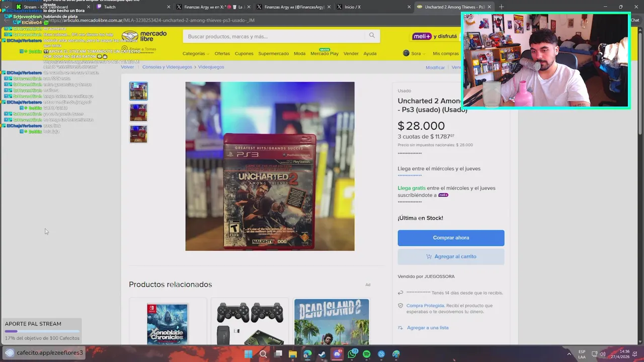Open File Explorer from the taskbar

pos(293,354)
